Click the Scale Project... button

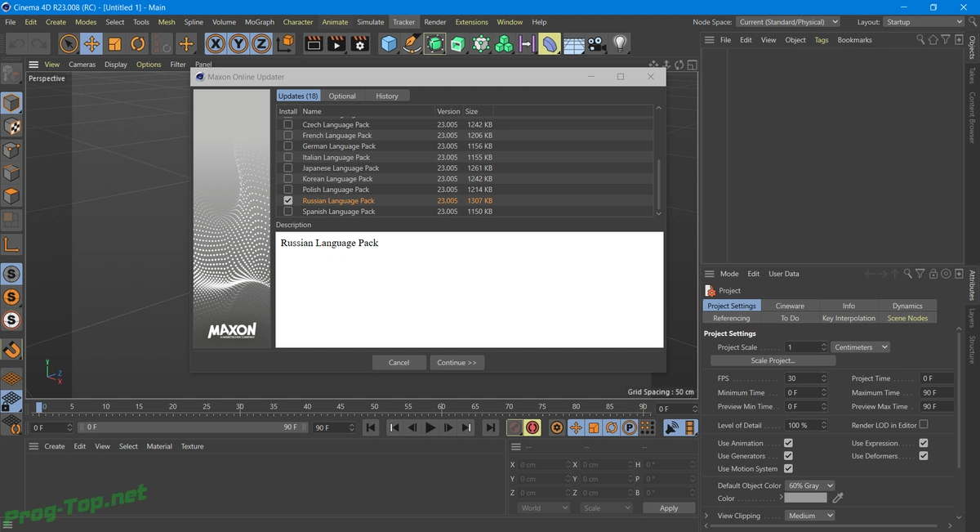[x=773, y=360]
